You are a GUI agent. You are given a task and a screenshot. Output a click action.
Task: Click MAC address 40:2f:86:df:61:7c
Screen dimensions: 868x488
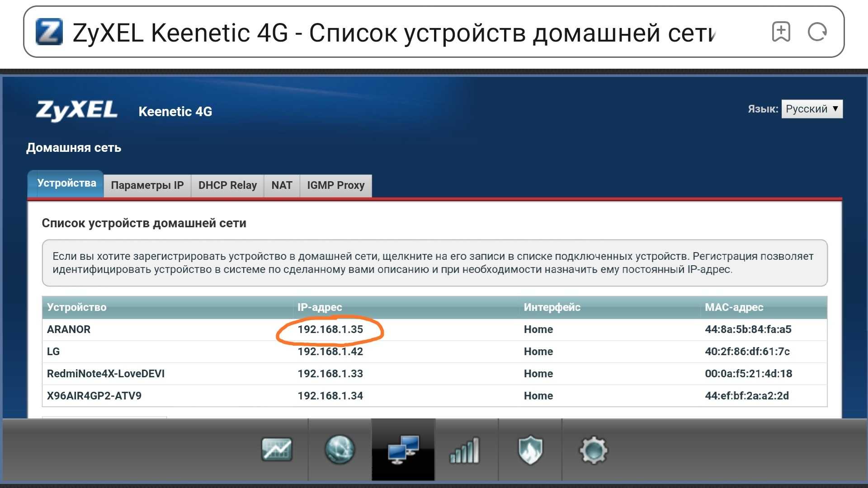click(x=747, y=352)
